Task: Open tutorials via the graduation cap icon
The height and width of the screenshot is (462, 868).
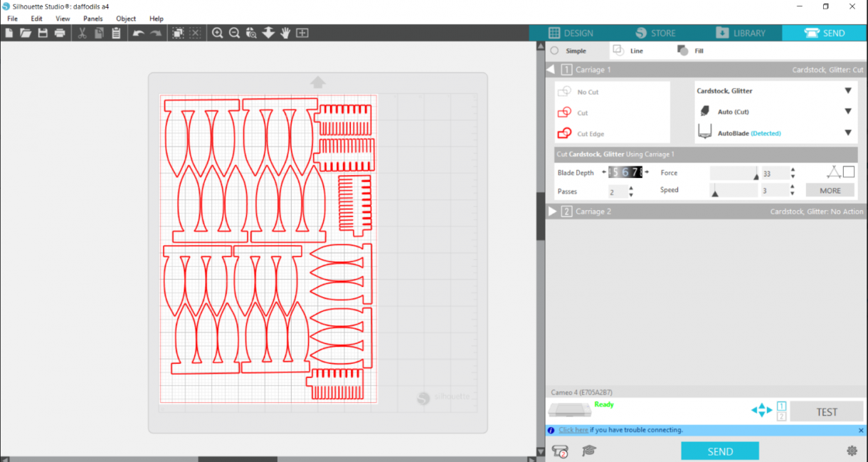Action: 589,451
